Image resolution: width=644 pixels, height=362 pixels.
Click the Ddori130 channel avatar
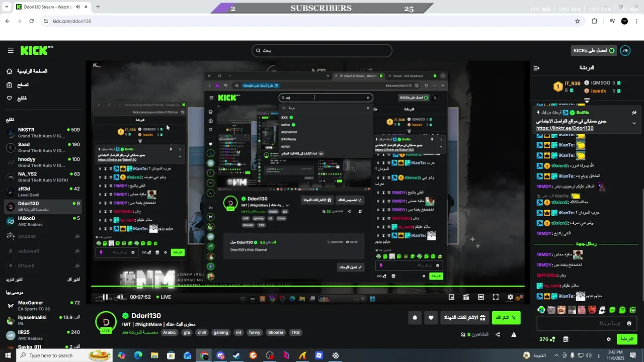coord(106,322)
